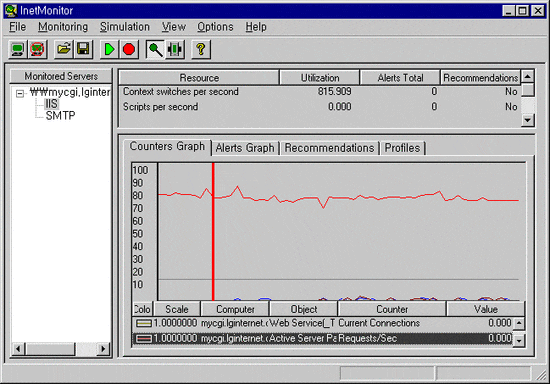Sort by Utilization column header

(x=320, y=78)
